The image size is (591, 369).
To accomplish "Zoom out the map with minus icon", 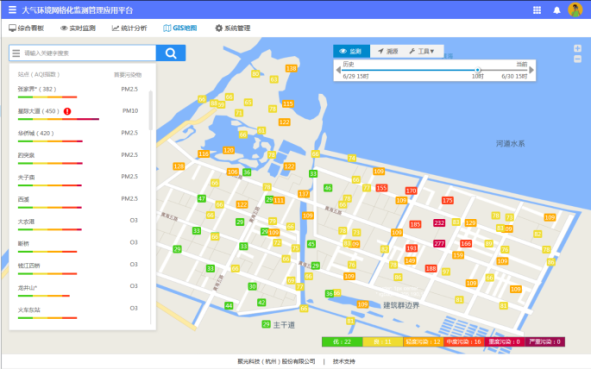I will point(577,59).
